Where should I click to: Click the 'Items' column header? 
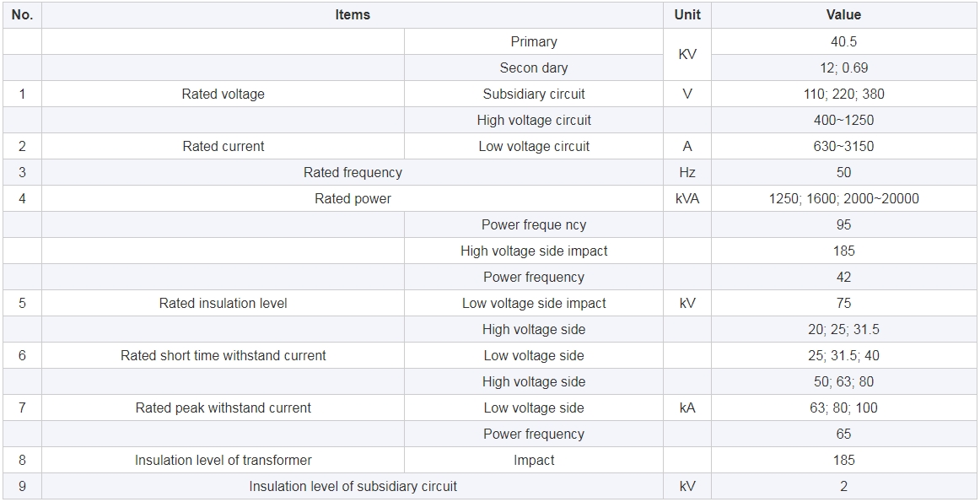(353, 15)
